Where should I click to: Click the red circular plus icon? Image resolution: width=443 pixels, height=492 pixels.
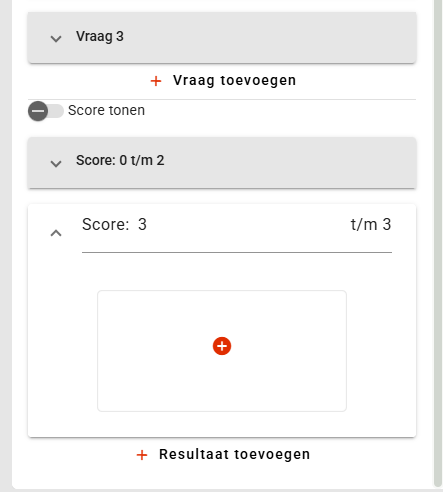(222, 346)
